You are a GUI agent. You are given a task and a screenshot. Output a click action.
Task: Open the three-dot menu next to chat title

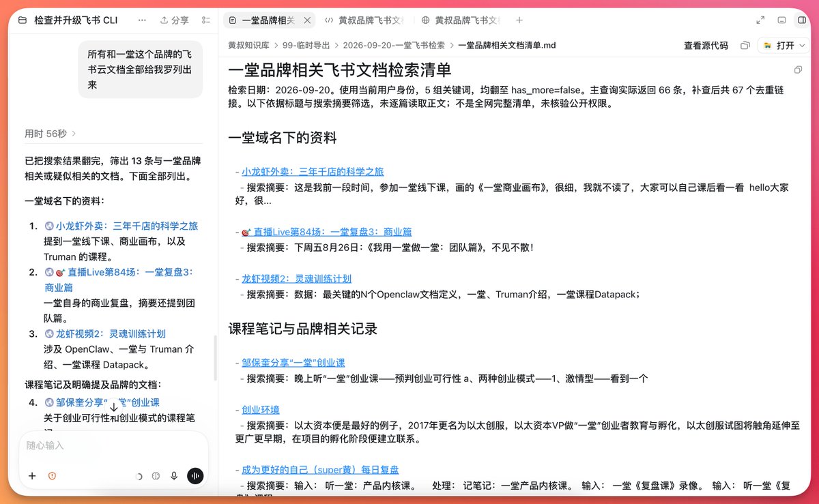(142, 20)
